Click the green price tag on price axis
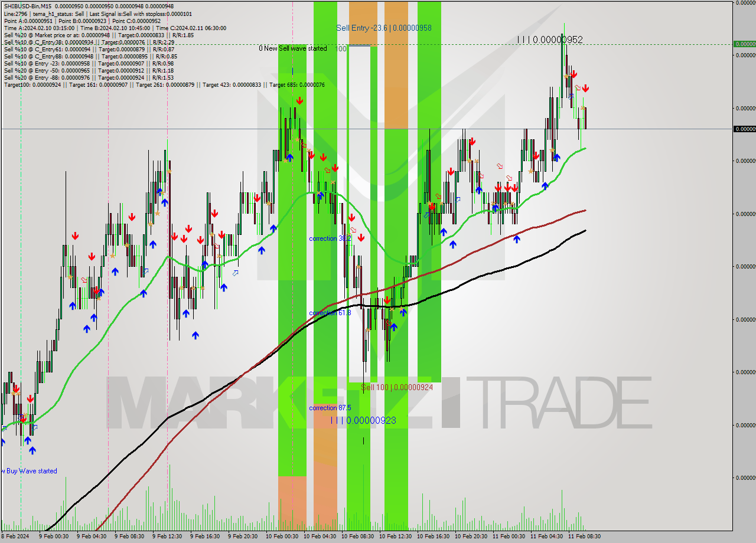The width and height of the screenshot is (756, 543). pyautogui.click(x=744, y=44)
